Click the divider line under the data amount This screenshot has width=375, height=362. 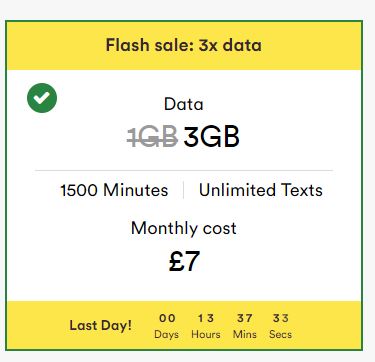pyautogui.click(x=184, y=170)
